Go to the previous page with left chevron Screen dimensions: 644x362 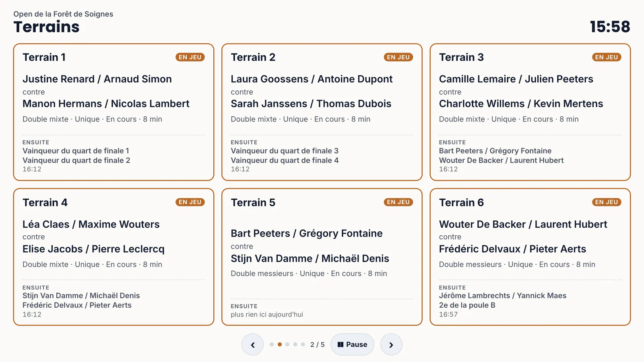coord(252,344)
